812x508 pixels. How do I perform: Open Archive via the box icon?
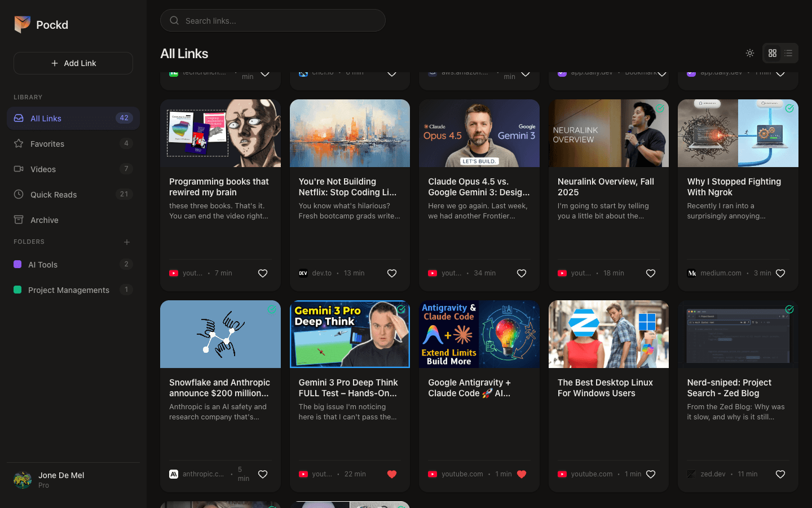tap(19, 220)
